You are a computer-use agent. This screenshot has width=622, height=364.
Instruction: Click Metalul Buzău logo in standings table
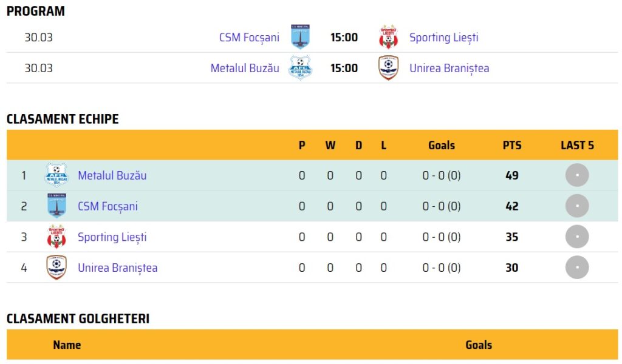[56, 175]
